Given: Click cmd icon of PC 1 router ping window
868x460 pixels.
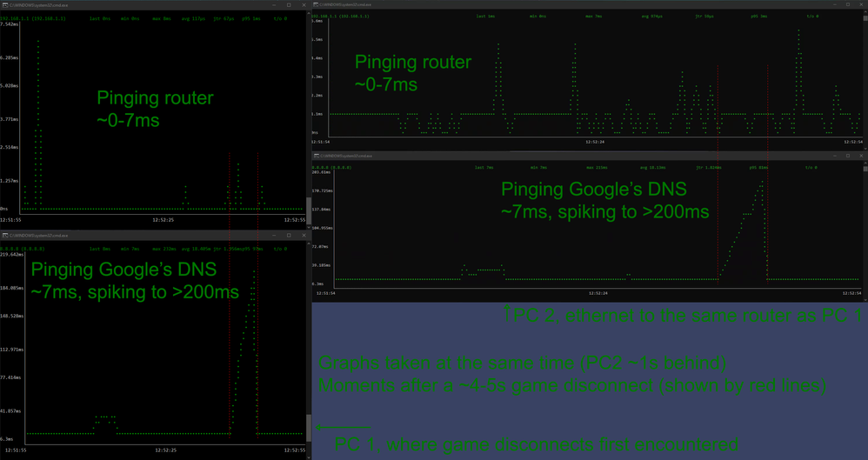Looking at the screenshot, I should pos(3,5).
